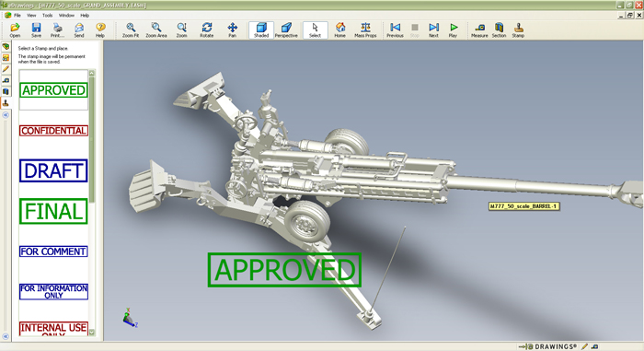Select the Zoom Area tool
The width and height of the screenshot is (644, 351).
coord(156,30)
